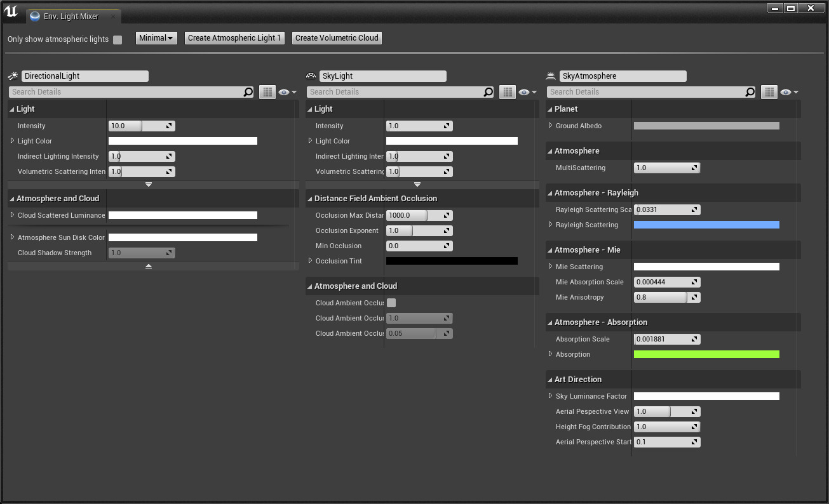Image resolution: width=829 pixels, height=504 pixels.
Task: Open the SkyLight property matrix grid icon
Action: [507, 92]
